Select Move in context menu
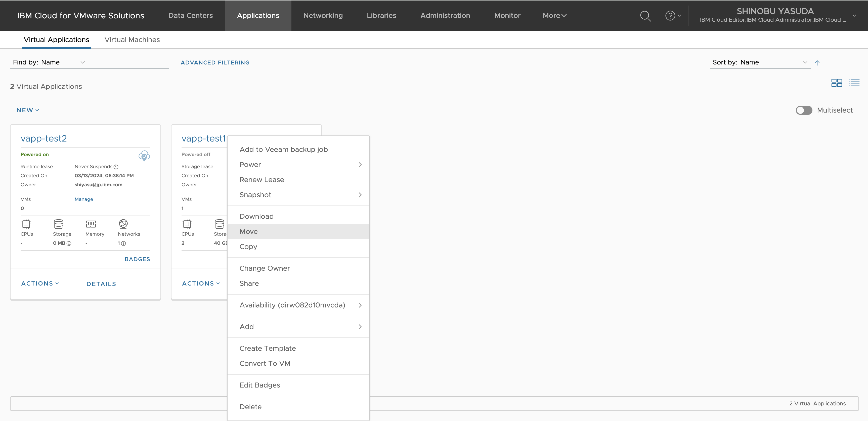 [249, 232]
